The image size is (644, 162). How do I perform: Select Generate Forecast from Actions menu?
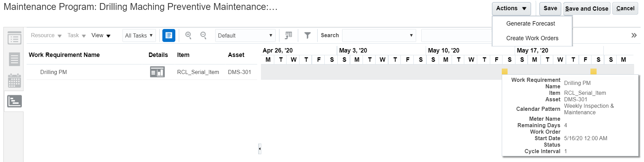[530, 24]
